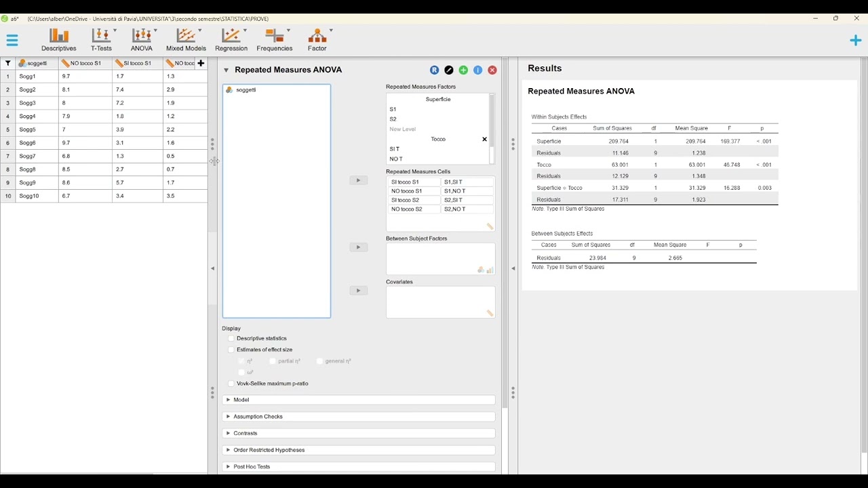Show R syntax with the R icon
The width and height of the screenshot is (868, 488).
(x=435, y=70)
